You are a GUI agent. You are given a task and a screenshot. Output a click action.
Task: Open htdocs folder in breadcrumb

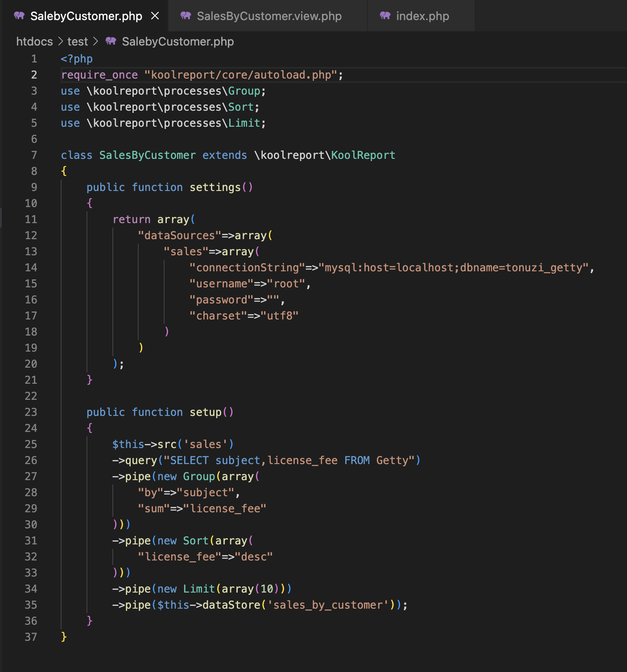[34, 41]
